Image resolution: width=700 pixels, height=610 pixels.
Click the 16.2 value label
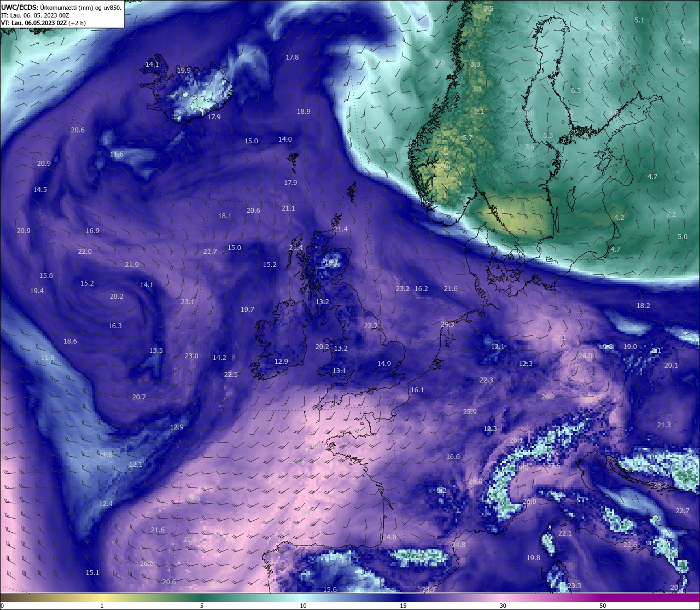coord(421,289)
